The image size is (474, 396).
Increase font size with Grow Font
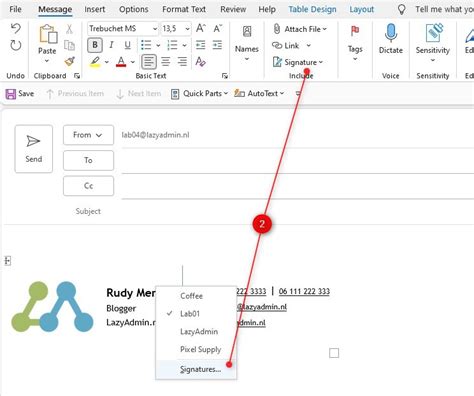click(x=201, y=29)
